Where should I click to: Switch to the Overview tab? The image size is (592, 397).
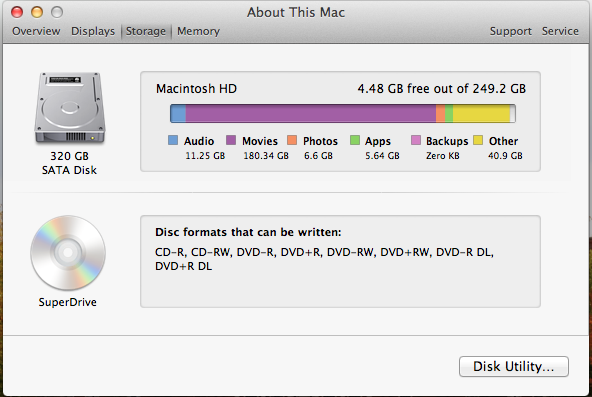pos(36,31)
